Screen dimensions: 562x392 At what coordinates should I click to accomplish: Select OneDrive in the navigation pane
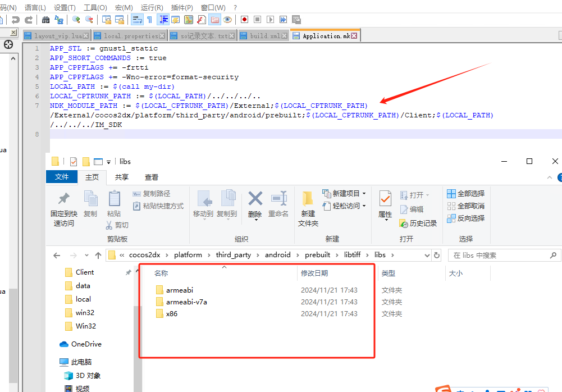click(x=81, y=344)
